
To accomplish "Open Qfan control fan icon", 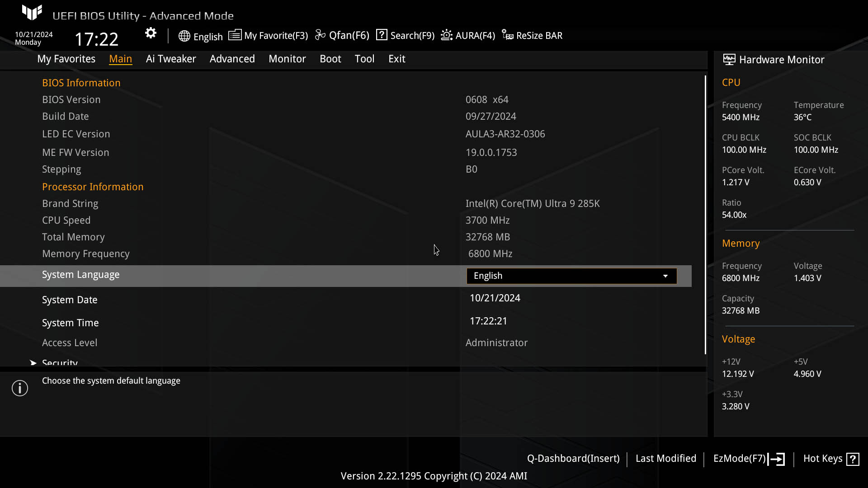I will pos(320,35).
